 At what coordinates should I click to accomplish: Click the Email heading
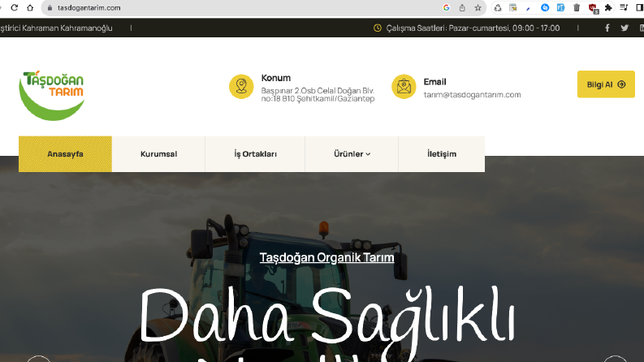coord(434,82)
